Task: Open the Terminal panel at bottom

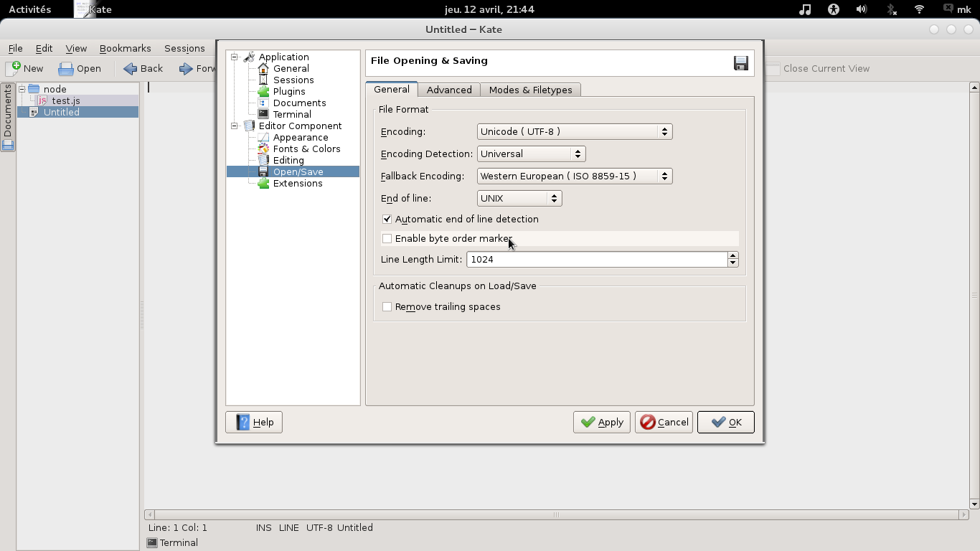Action: click(x=172, y=542)
